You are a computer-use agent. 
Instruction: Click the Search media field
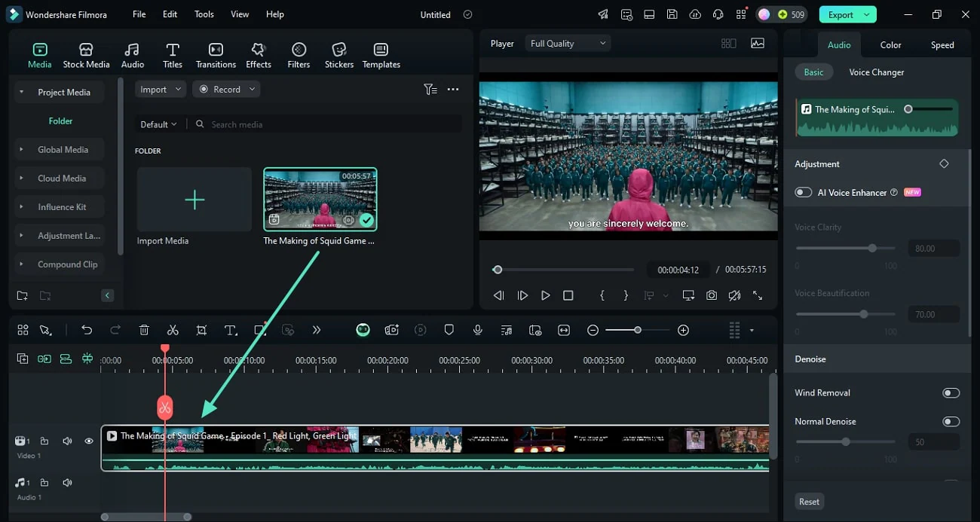pos(327,124)
